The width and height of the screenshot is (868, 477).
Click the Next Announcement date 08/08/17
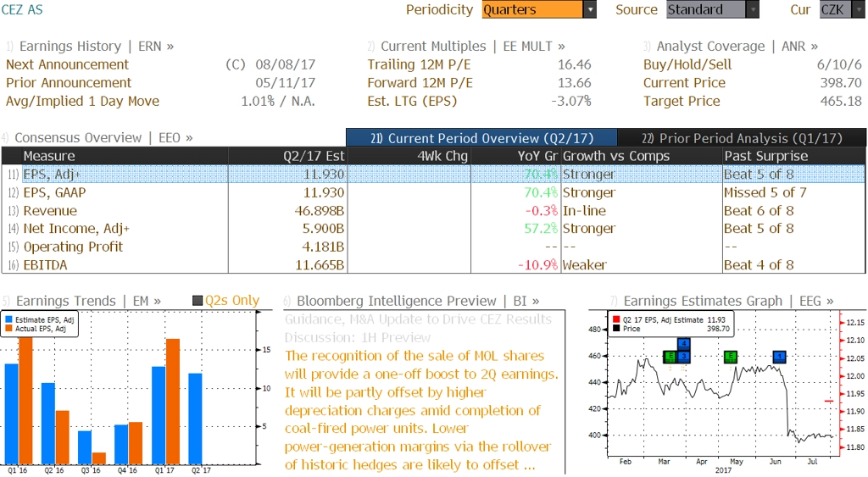click(285, 64)
